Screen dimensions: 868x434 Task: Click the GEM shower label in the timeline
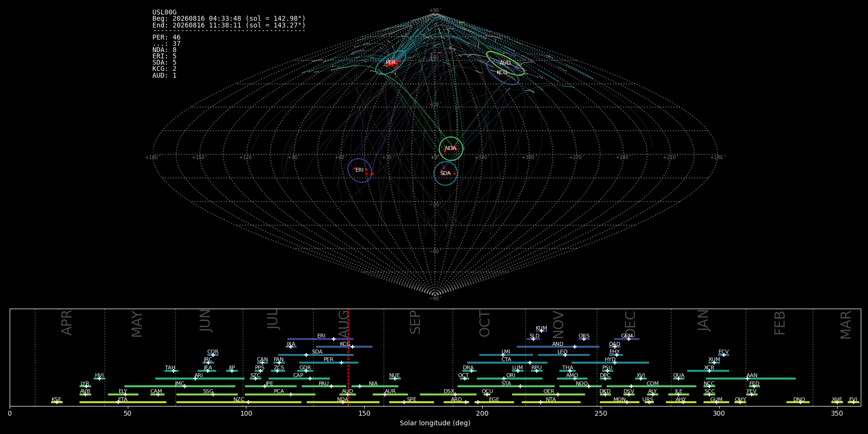627,336
